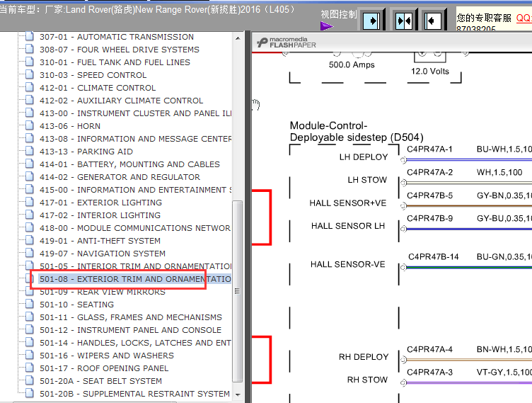
Task: Click document icon beside 413-13 Parking Aid
Action: (30, 151)
